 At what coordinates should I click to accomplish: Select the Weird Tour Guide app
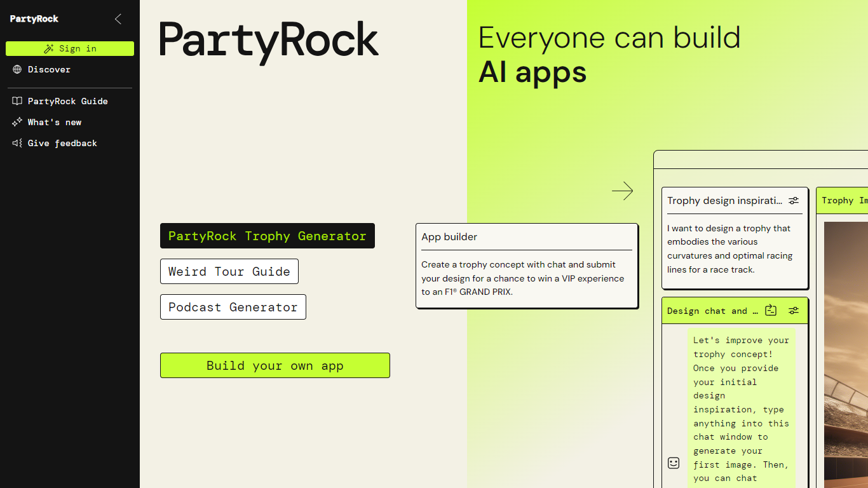[x=229, y=271]
